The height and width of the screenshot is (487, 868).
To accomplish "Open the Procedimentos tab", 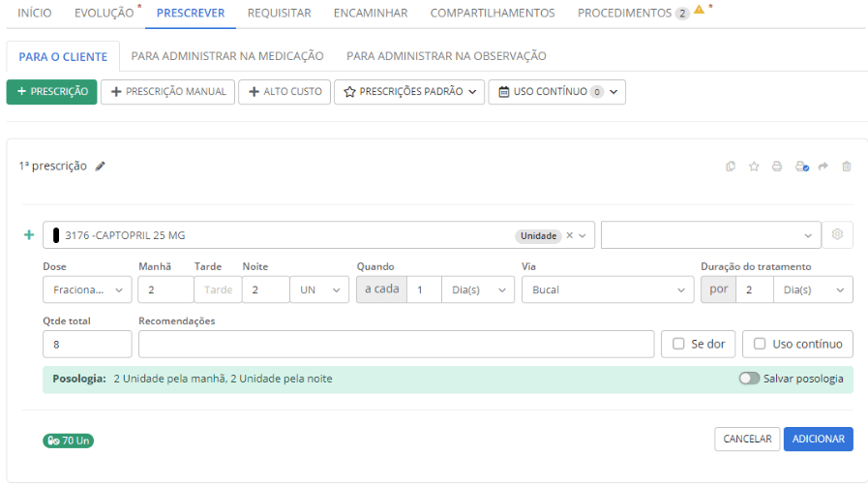I will point(624,13).
